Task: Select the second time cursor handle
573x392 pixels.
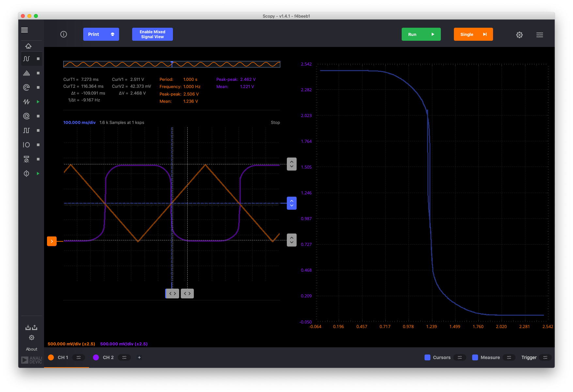Action: coord(187,294)
